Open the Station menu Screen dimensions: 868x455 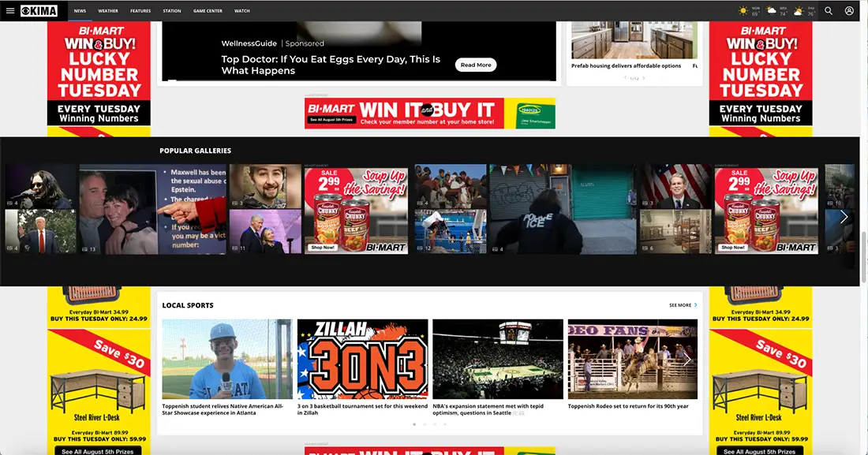click(x=172, y=10)
